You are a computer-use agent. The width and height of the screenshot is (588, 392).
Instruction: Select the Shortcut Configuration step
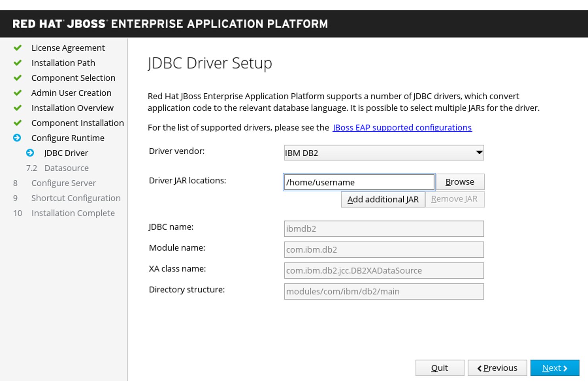coord(76,198)
